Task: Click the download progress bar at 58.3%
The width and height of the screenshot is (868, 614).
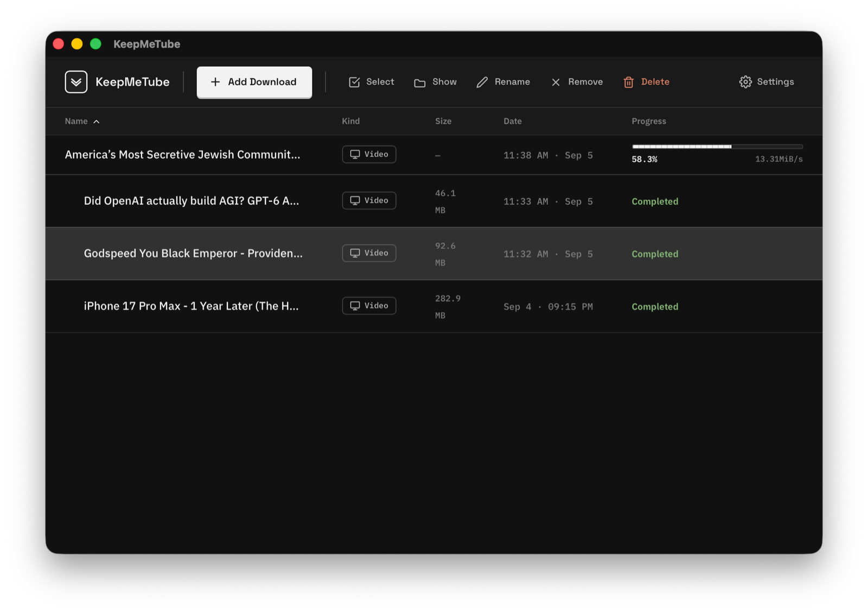Action: point(717,147)
